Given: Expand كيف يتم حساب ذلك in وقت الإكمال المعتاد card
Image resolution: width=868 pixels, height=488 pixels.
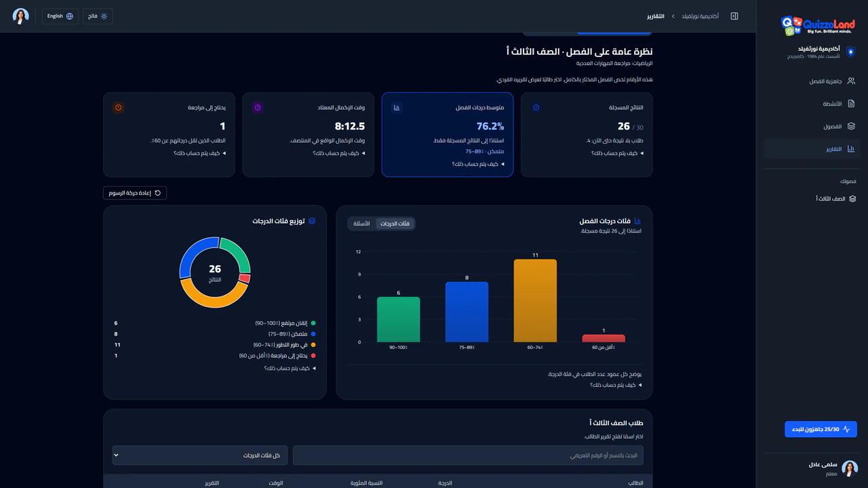Looking at the screenshot, I should pyautogui.click(x=339, y=153).
